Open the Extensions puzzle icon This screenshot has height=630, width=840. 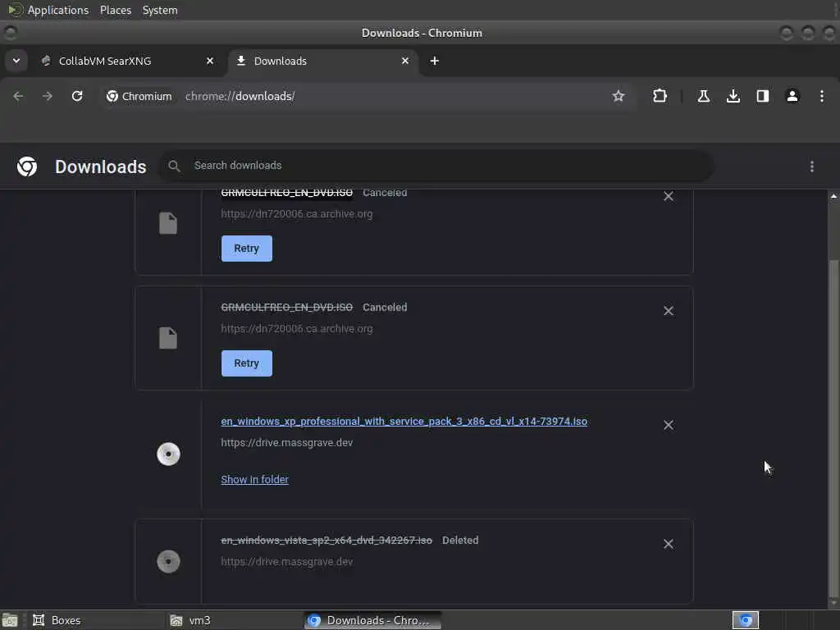660,96
